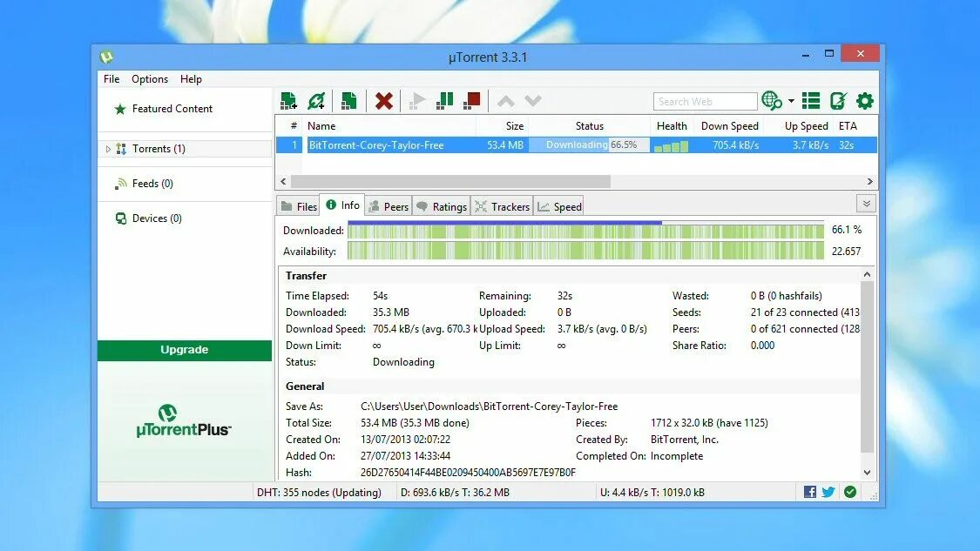Click the Create New Torrent icon
Image resolution: width=980 pixels, height=551 pixels.
(x=348, y=101)
